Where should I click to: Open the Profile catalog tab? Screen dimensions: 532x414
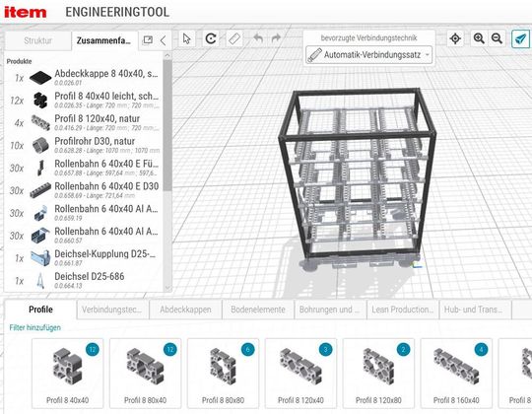[40, 310]
